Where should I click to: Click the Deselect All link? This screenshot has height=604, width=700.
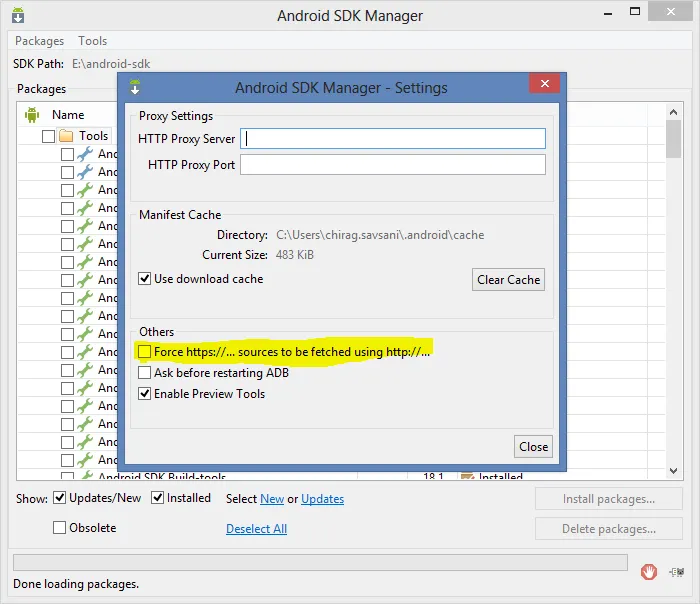[256, 529]
